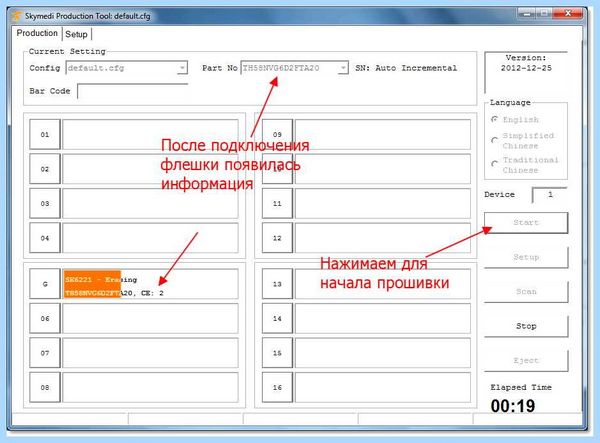The height and width of the screenshot is (443, 600).
Task: Expand the Config dropdown
Action: point(183,68)
